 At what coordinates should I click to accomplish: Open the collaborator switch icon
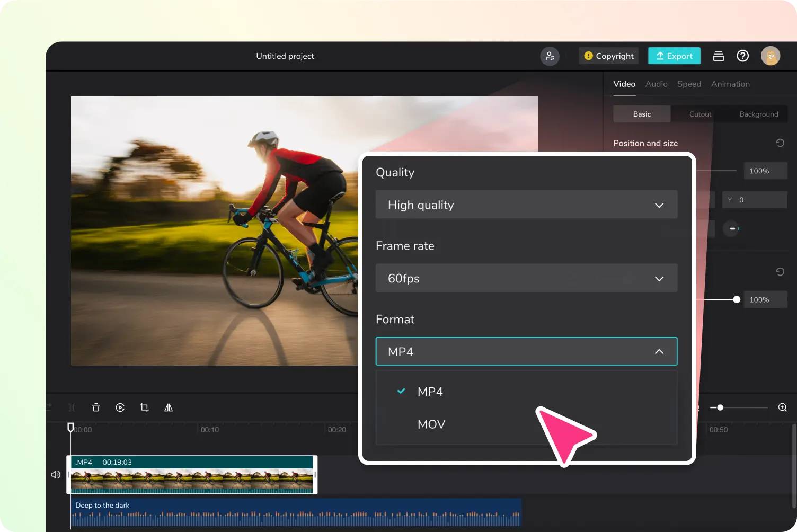[550, 56]
